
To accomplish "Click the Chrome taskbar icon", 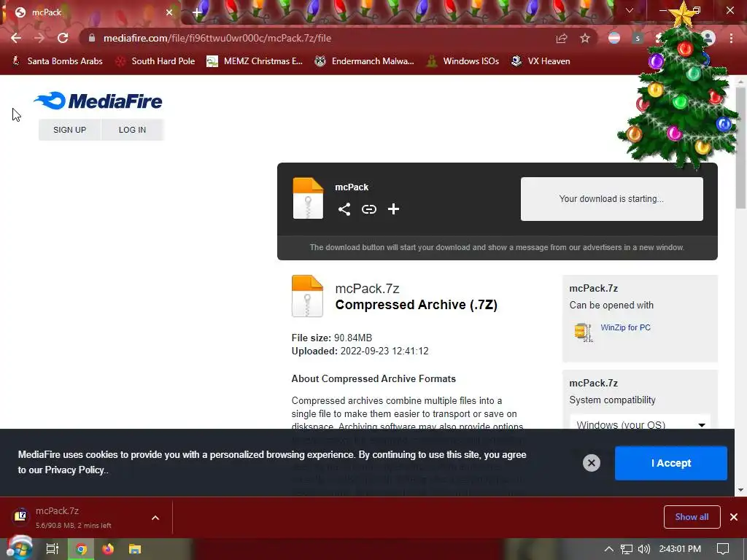I will (81, 549).
